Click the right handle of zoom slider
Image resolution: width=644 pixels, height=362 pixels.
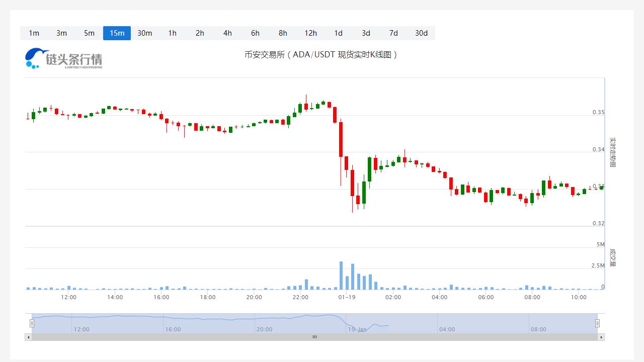click(x=598, y=323)
